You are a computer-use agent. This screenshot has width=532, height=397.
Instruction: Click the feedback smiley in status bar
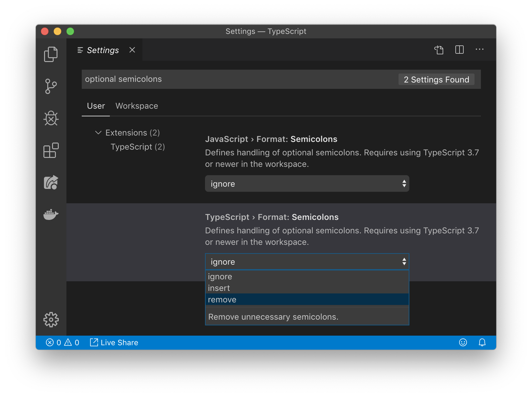pyautogui.click(x=463, y=342)
